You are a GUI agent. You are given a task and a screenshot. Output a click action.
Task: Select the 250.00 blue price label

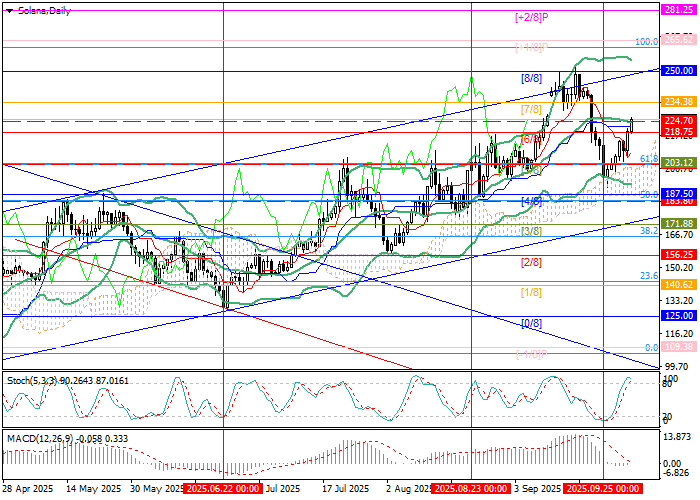[x=679, y=71]
